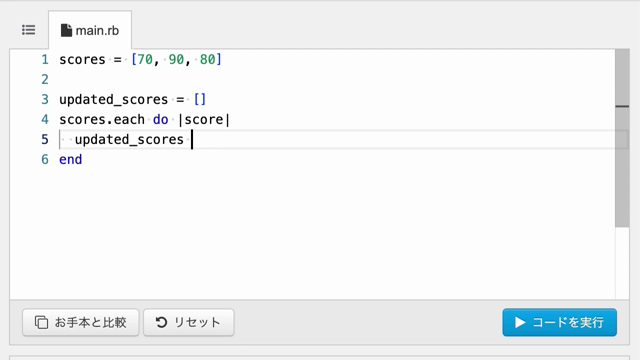Click the reset arrow icon
The width and height of the screenshot is (640, 360).
point(161,322)
